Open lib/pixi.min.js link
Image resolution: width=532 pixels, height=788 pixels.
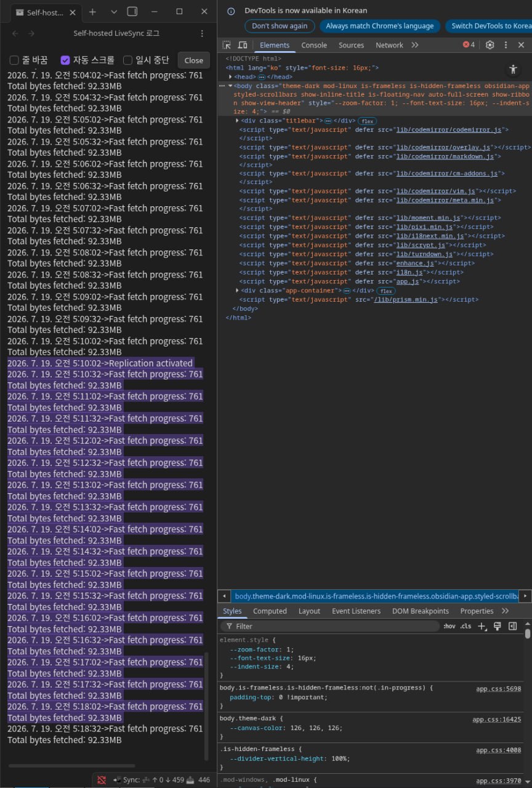coord(425,227)
